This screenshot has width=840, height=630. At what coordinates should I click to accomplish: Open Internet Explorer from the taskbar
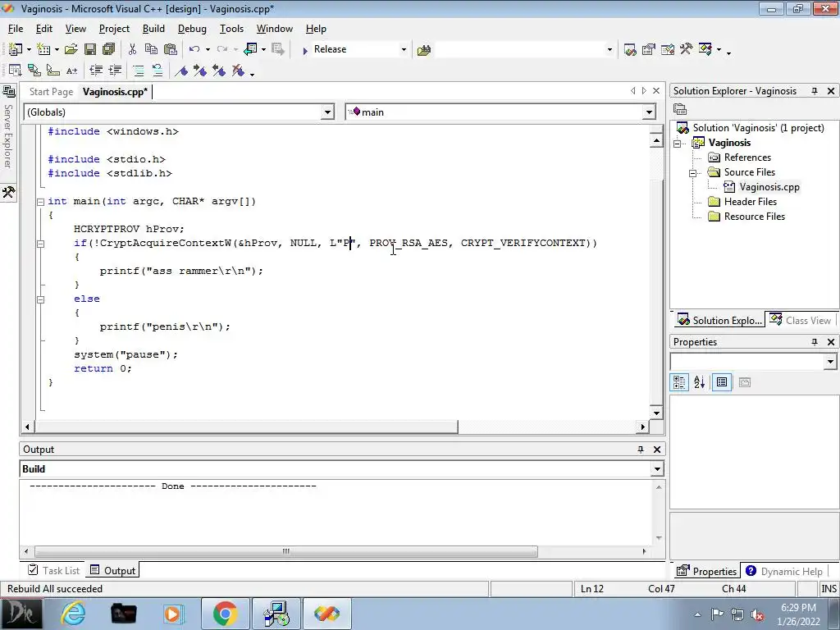73,614
